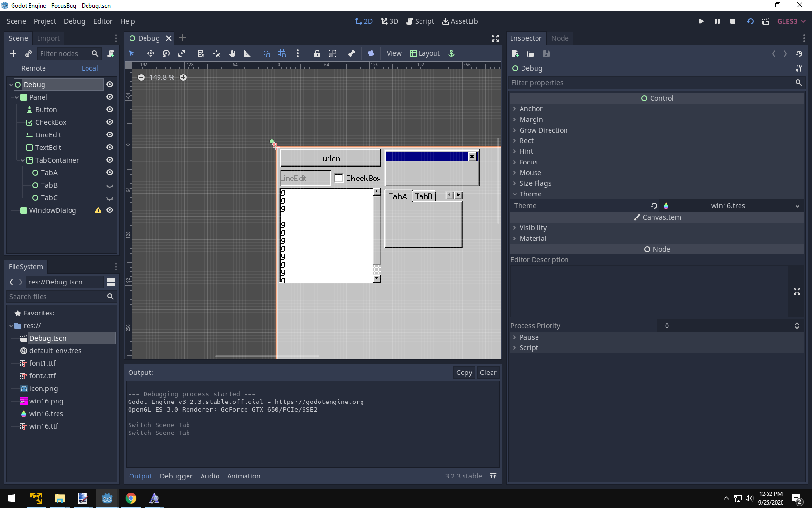Switch to the 3D workspace

click(x=389, y=21)
